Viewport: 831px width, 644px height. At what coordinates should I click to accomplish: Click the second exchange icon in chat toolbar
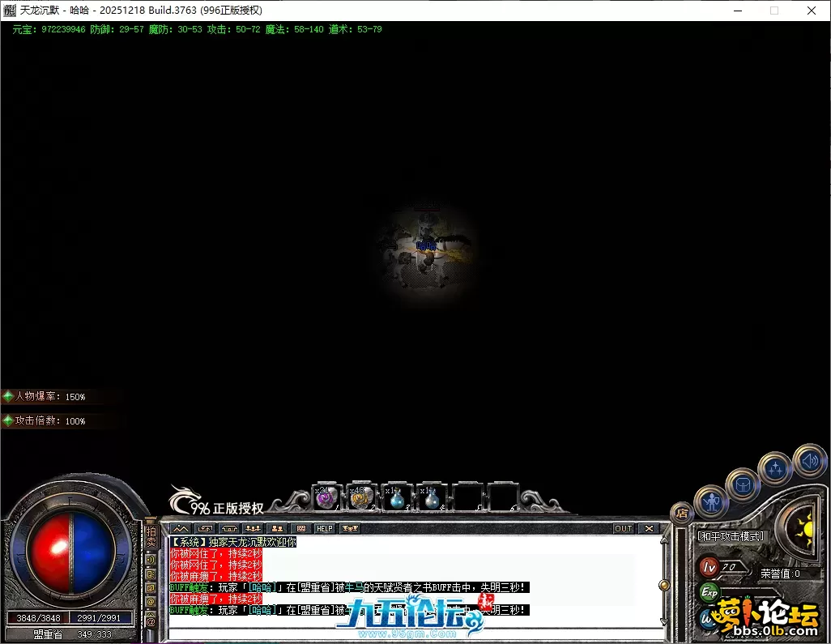pyautogui.click(x=205, y=528)
